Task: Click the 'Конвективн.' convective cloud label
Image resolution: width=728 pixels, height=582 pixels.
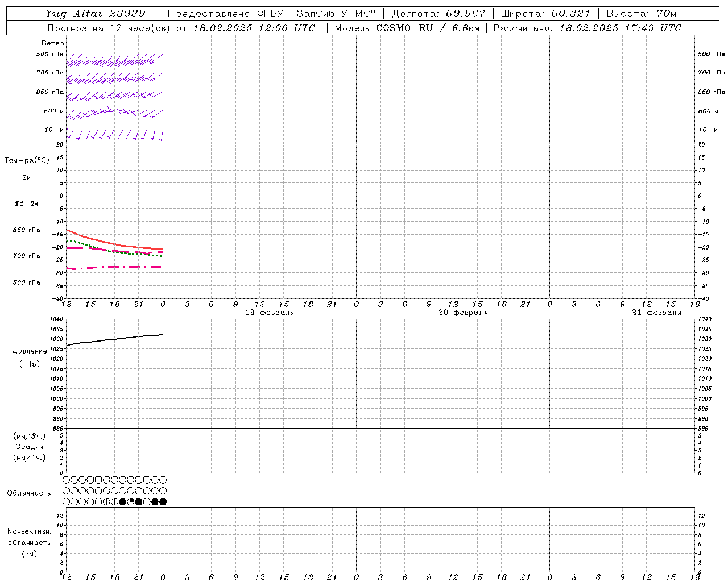Action: [30, 531]
